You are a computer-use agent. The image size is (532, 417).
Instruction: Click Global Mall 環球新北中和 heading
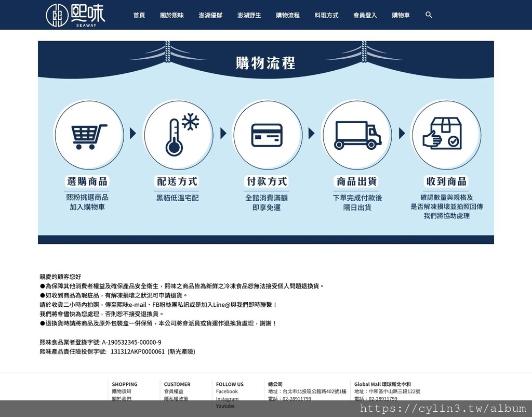[x=382, y=384]
